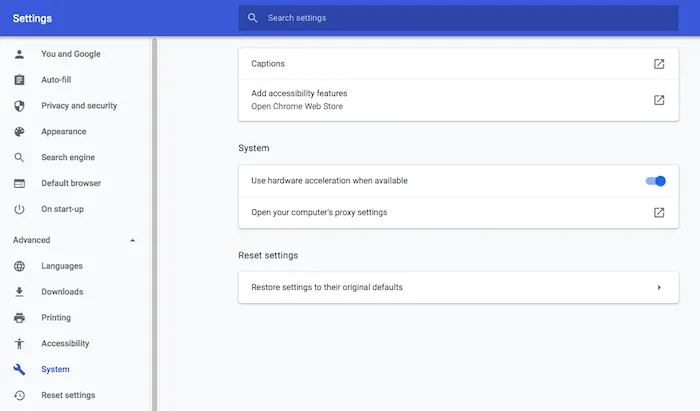Click the System section heading
This screenshot has height=411, width=700.
click(x=254, y=148)
